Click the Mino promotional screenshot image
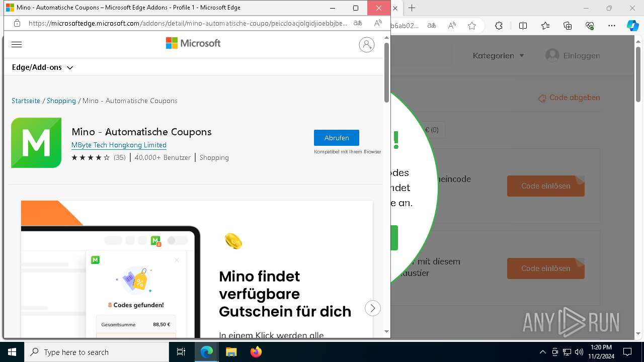The width and height of the screenshot is (644, 362). point(197,269)
